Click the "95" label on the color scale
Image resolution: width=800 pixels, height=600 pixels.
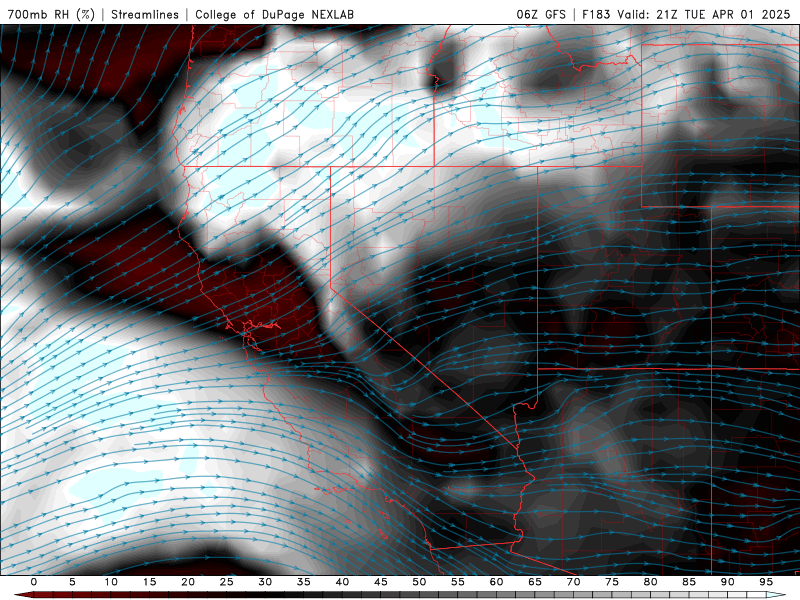766,582
